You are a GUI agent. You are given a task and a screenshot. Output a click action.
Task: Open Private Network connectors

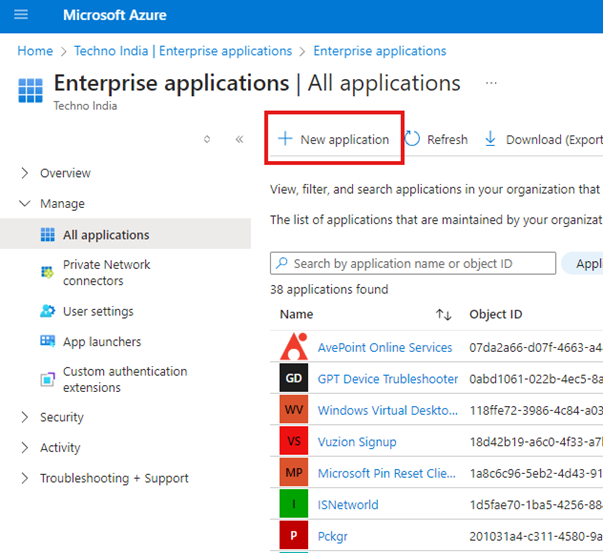tap(107, 273)
